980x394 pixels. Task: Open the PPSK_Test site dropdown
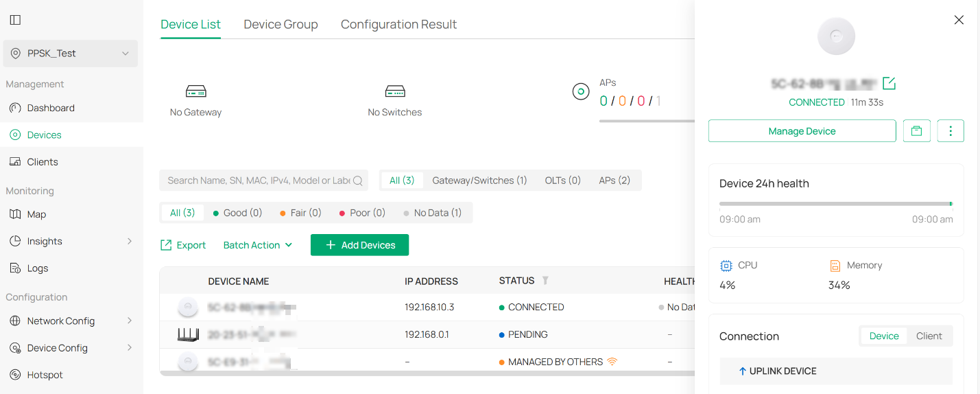click(71, 54)
